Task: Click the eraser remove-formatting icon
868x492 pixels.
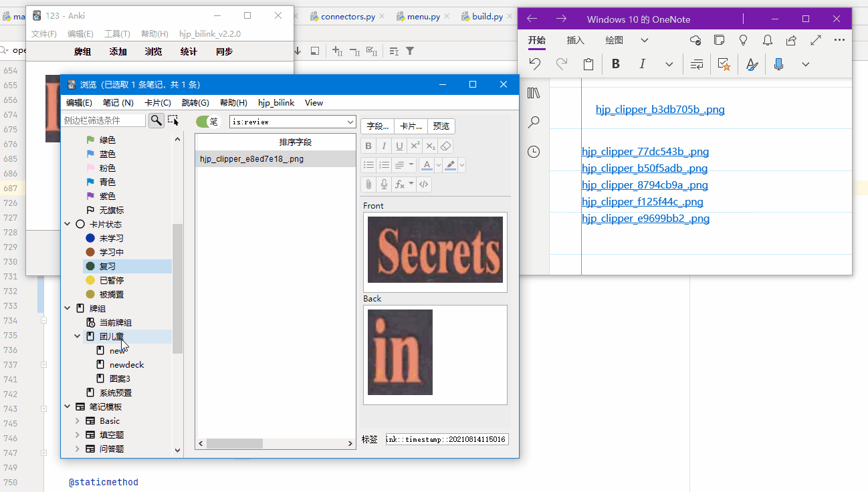Action: click(x=446, y=146)
